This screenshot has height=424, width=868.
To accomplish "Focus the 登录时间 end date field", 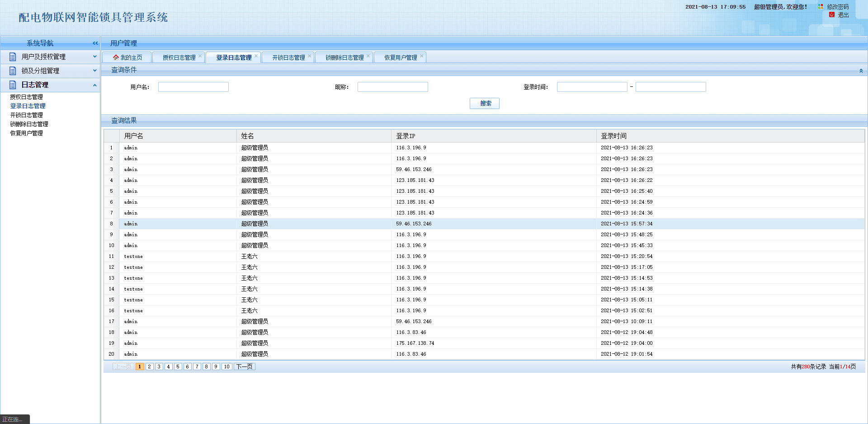I will pos(671,87).
